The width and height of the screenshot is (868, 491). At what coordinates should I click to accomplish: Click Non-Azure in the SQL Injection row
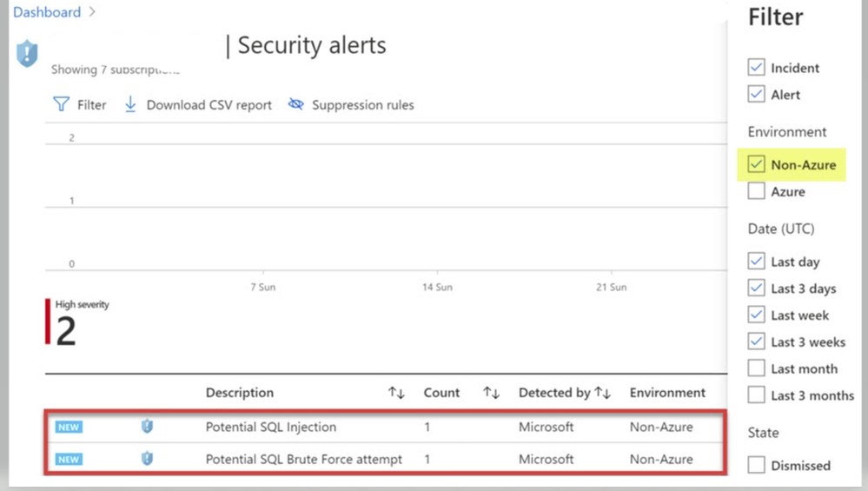click(x=661, y=427)
